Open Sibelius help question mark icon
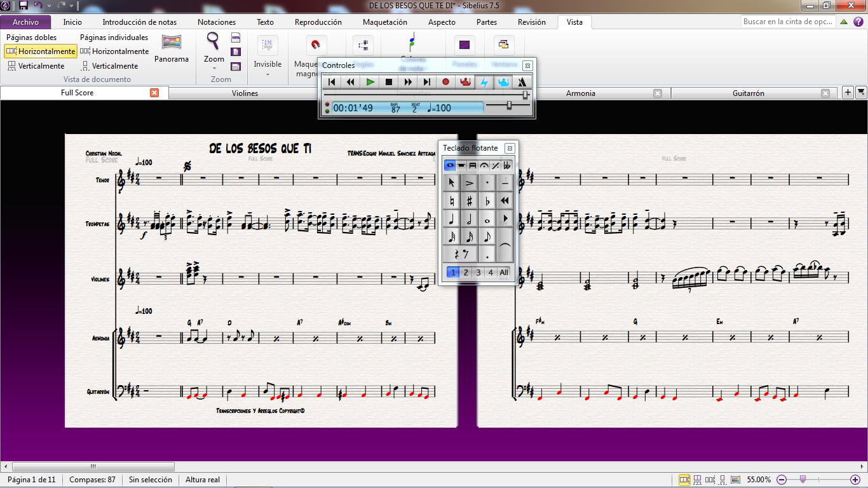 pyautogui.click(x=858, y=22)
